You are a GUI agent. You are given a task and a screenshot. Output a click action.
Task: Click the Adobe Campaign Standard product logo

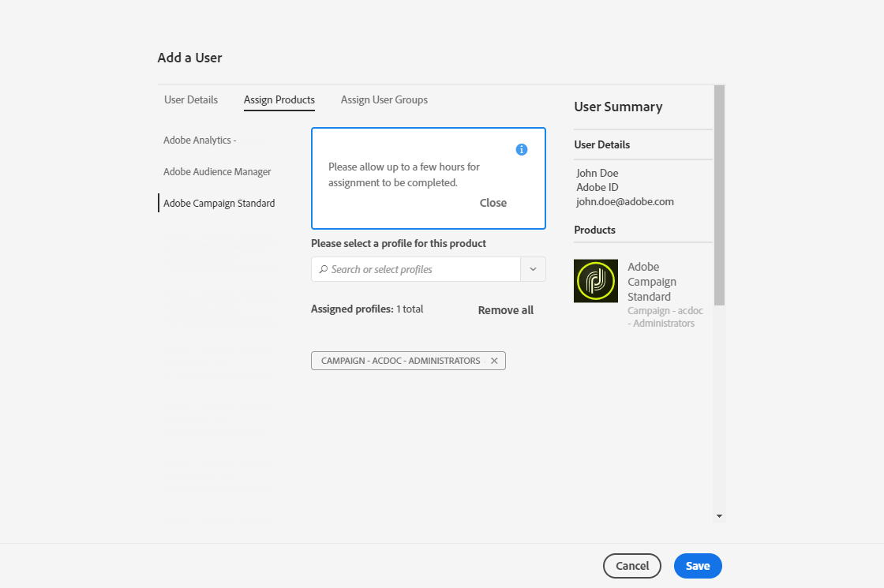coord(596,281)
